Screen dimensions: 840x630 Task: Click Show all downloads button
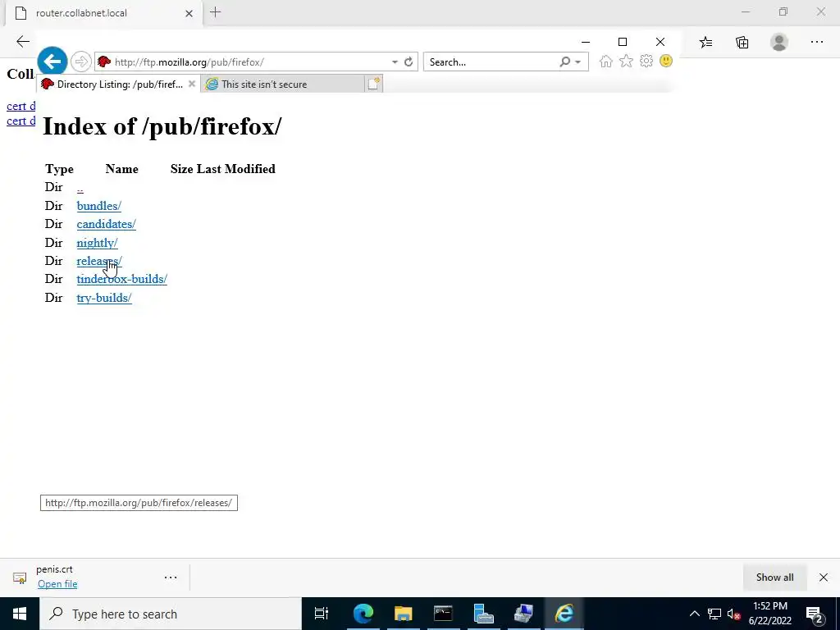[774, 577]
